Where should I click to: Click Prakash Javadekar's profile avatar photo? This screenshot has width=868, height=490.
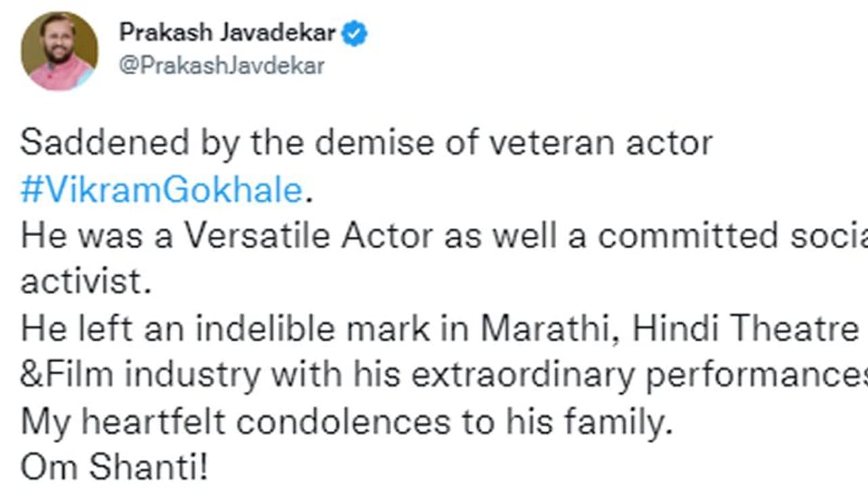(60, 51)
